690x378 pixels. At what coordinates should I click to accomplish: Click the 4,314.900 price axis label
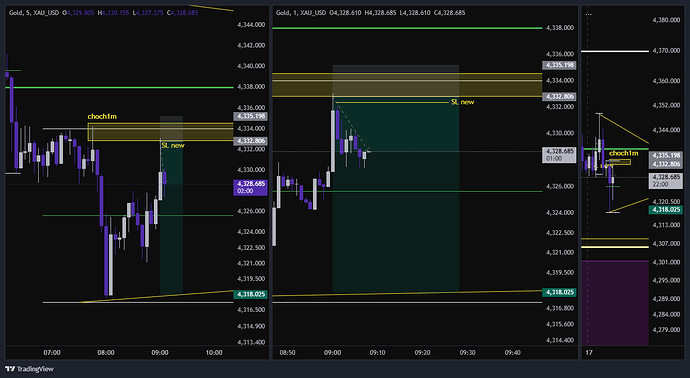(x=251, y=326)
